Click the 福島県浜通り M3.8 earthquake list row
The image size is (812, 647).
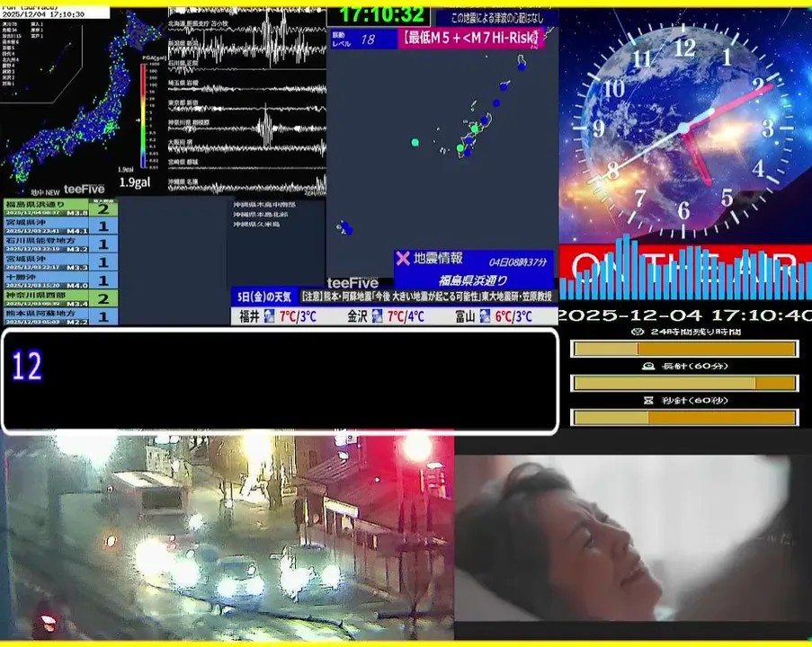coord(60,208)
